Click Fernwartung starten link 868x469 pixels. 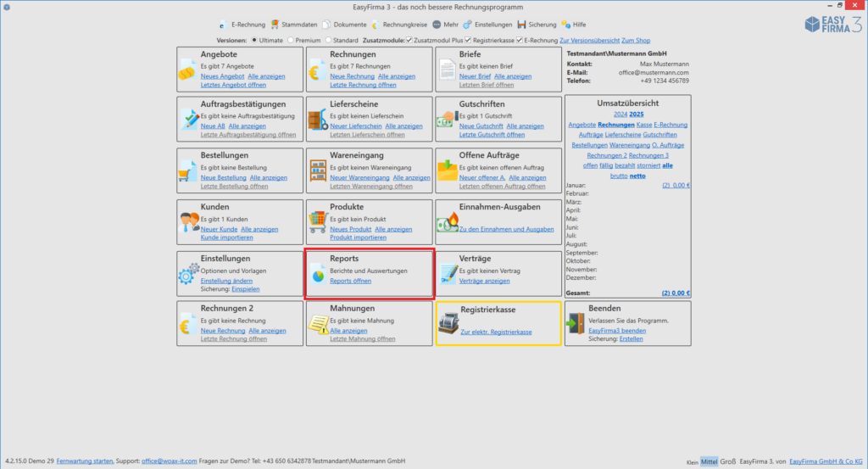tap(85, 461)
